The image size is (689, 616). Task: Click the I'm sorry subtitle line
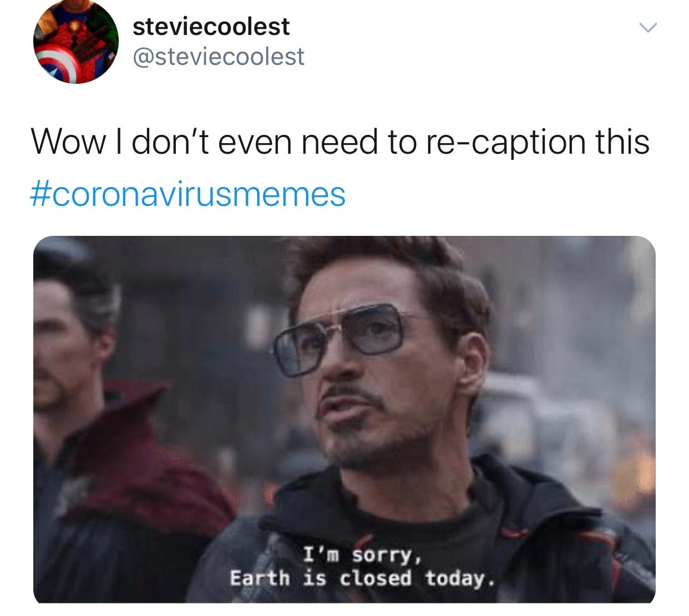tap(363, 554)
